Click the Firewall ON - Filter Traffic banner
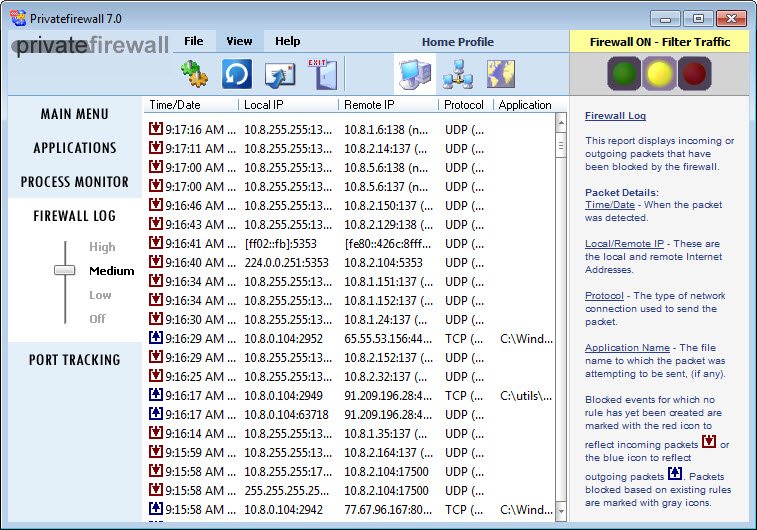The height and width of the screenshot is (530, 757). pyautogui.click(x=659, y=42)
